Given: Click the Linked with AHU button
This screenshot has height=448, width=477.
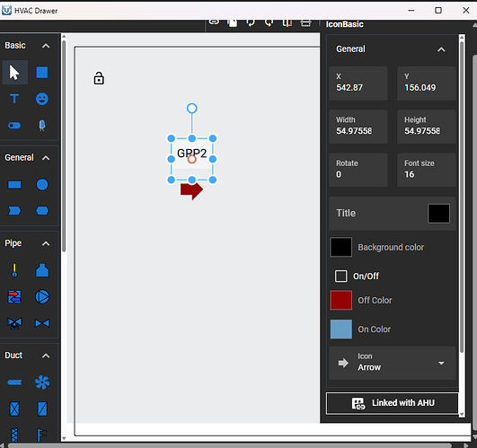Looking at the screenshot, I should [x=393, y=403].
